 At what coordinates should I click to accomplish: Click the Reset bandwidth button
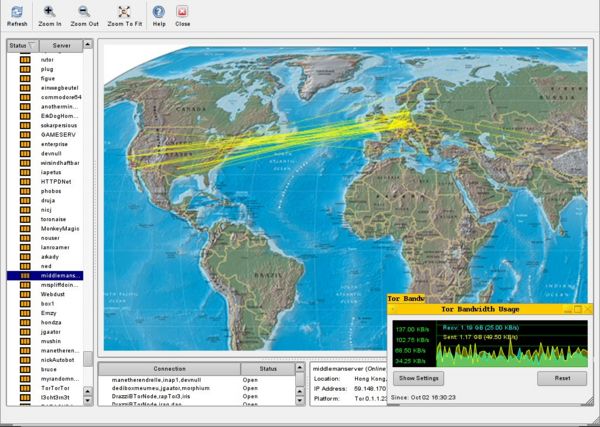562,378
